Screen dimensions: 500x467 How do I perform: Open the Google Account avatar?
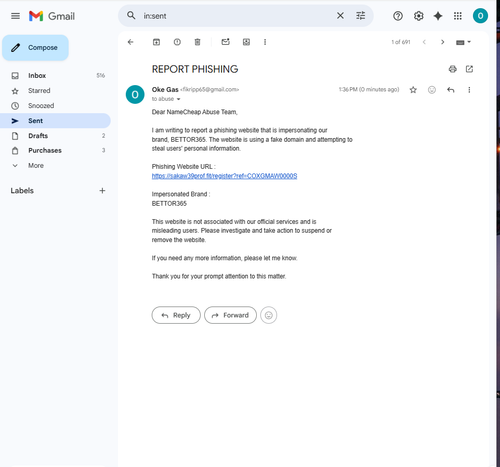[x=480, y=16]
